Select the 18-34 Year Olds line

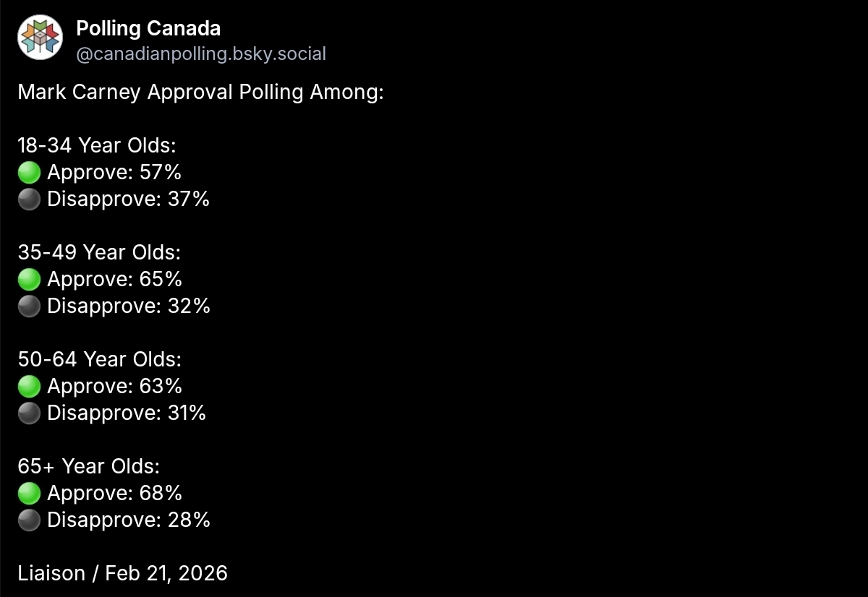pos(97,146)
